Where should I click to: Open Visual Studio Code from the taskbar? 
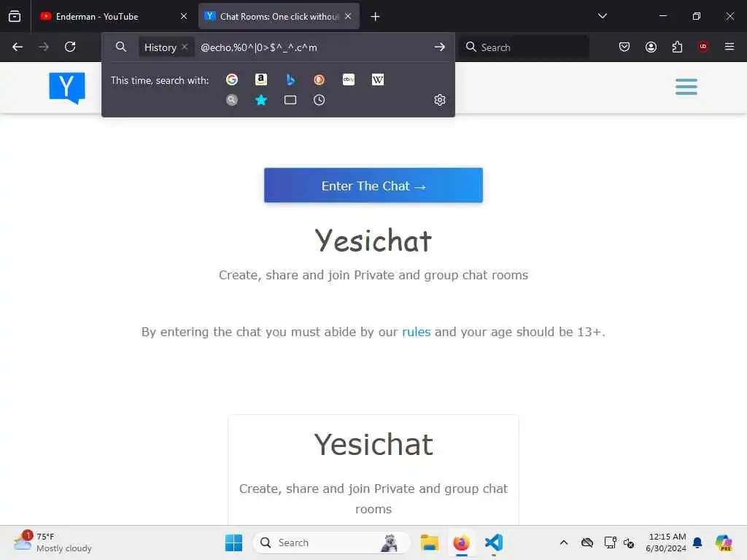(x=494, y=542)
